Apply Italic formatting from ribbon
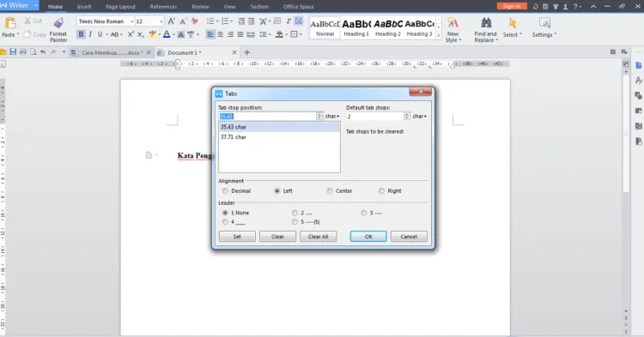This screenshot has width=644, height=337. [90, 34]
